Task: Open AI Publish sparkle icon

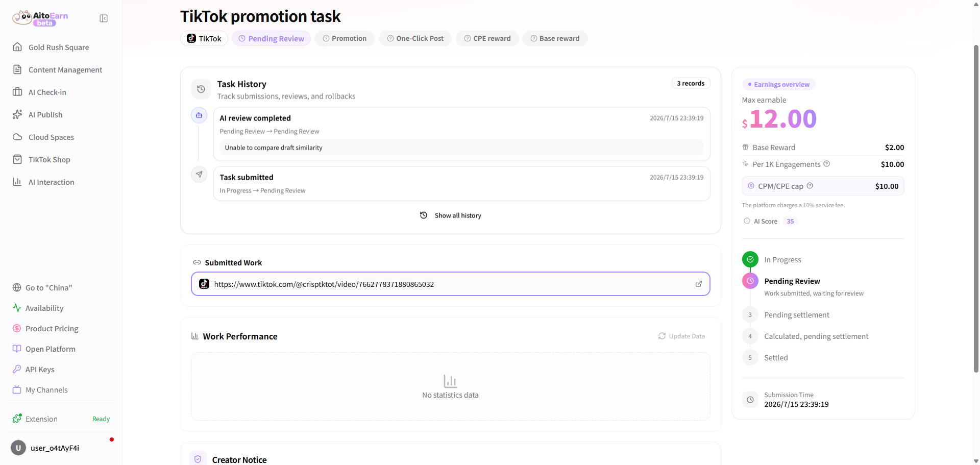Action: [17, 114]
